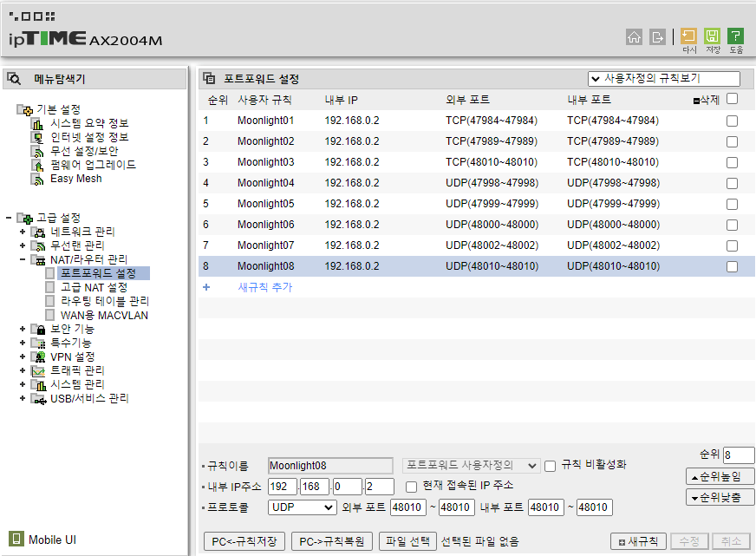Check delete box for Moonlight02 row

[x=732, y=141]
